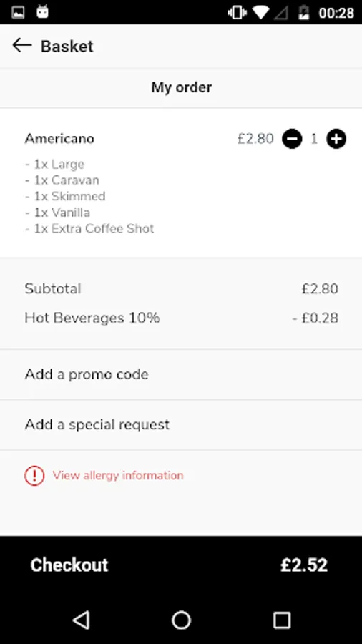This screenshot has height=644, width=362.
Task: Tap the Checkout button
Action: coord(181,565)
